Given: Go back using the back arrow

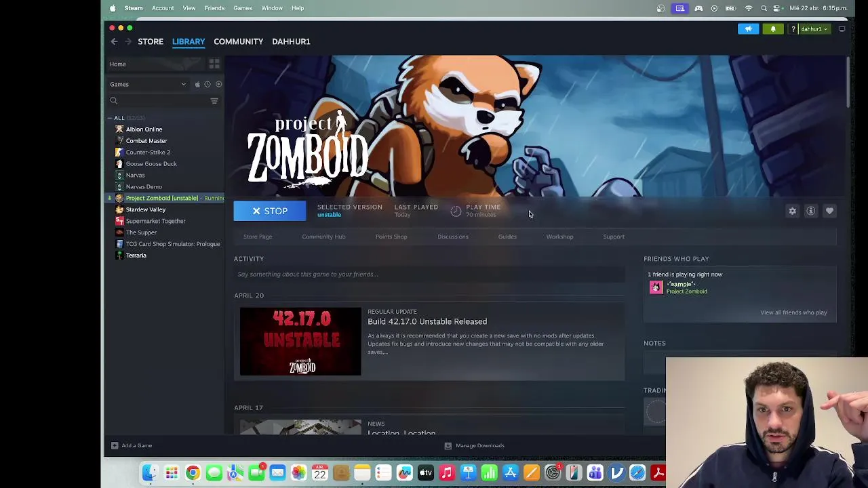Looking at the screenshot, I should (x=114, y=41).
